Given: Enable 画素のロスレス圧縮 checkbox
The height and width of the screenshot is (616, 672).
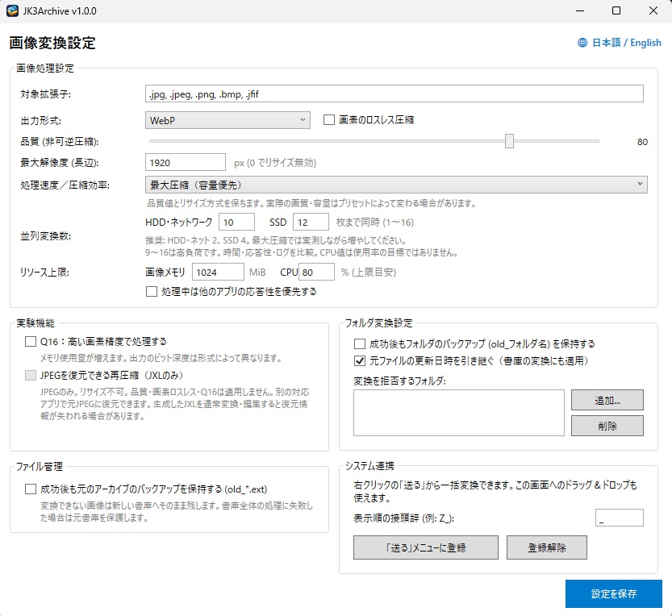Looking at the screenshot, I should pos(328,120).
